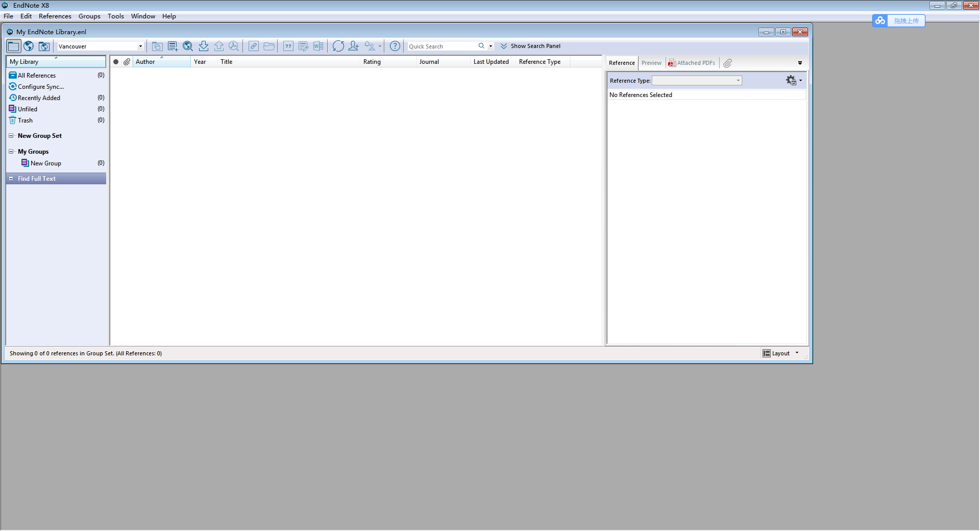Sort by Last Updated column header
This screenshot has width=980, height=531.
(493, 62)
